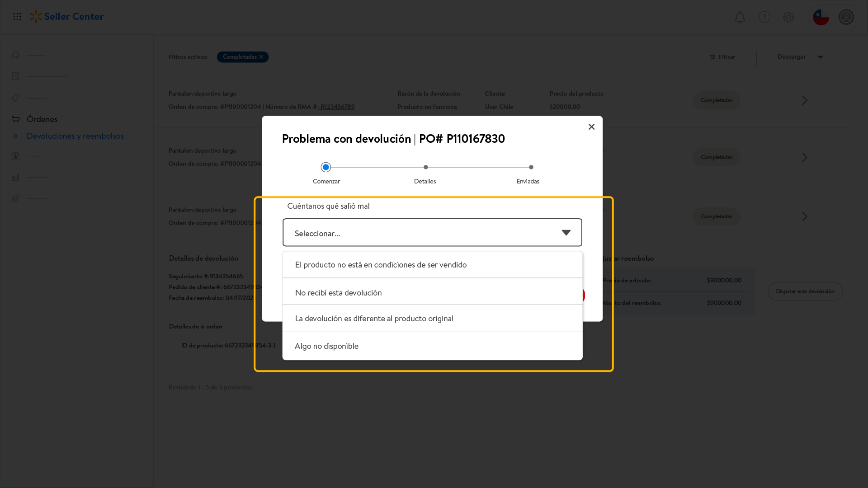868x488 pixels.
Task: Close the Problema con devolución dialog
Action: (591, 127)
